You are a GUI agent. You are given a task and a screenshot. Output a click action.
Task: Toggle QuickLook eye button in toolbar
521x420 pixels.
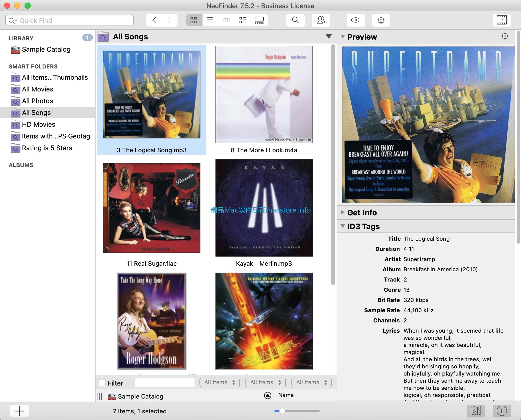pyautogui.click(x=356, y=20)
